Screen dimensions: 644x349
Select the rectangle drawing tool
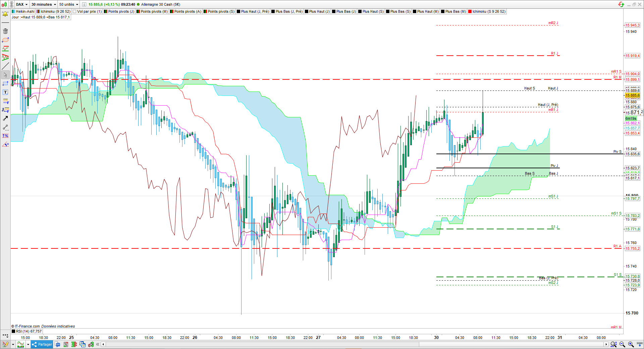pyautogui.click(x=5, y=83)
